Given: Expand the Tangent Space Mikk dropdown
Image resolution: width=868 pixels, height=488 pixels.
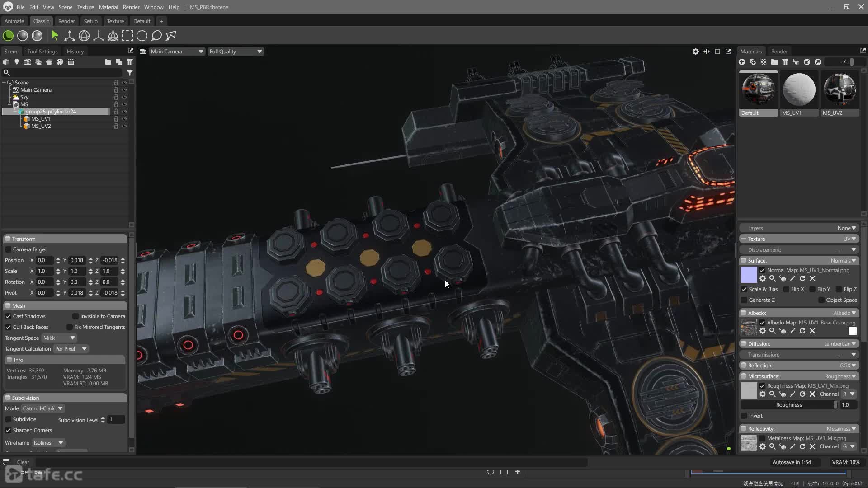Looking at the screenshot, I should (59, 338).
